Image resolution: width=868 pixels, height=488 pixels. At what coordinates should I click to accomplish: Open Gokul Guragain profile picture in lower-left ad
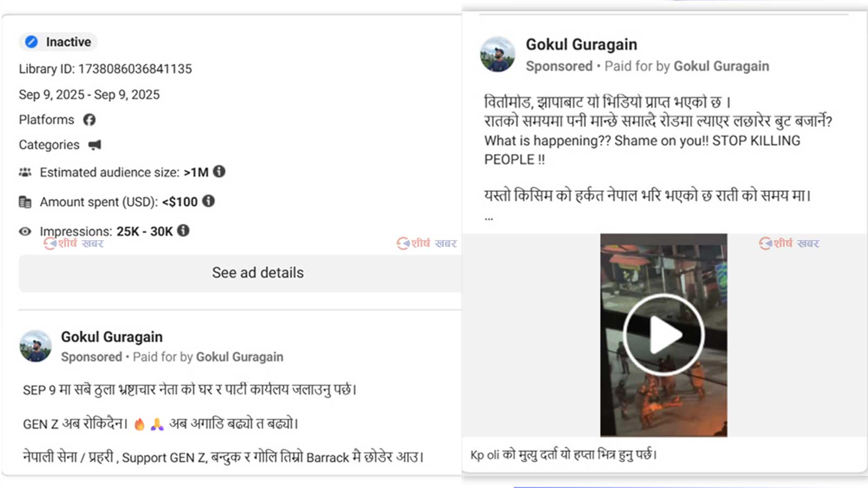[x=36, y=346]
